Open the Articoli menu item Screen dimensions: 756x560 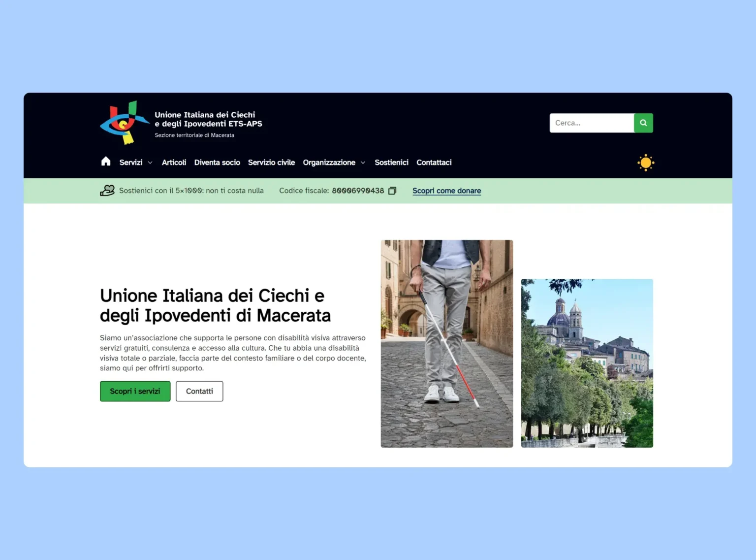coord(174,163)
